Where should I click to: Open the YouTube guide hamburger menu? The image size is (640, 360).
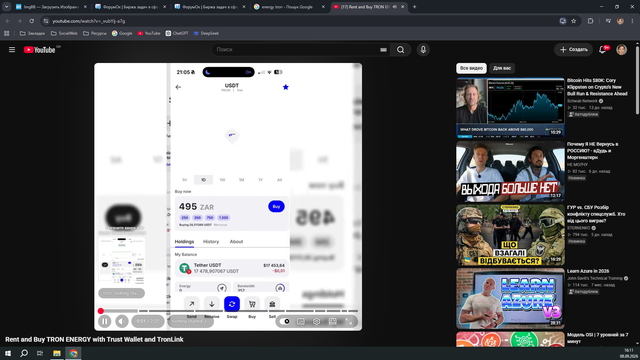pyautogui.click(x=12, y=50)
